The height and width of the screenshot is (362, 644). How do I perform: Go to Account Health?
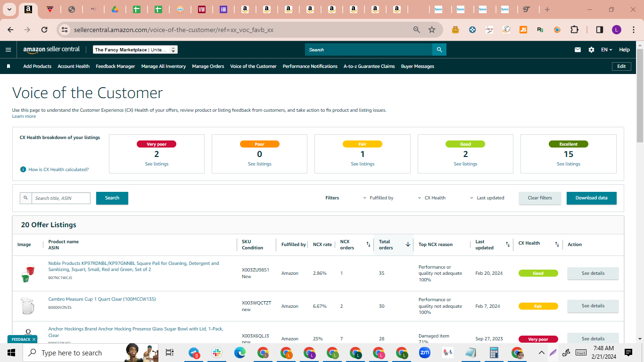click(x=74, y=66)
